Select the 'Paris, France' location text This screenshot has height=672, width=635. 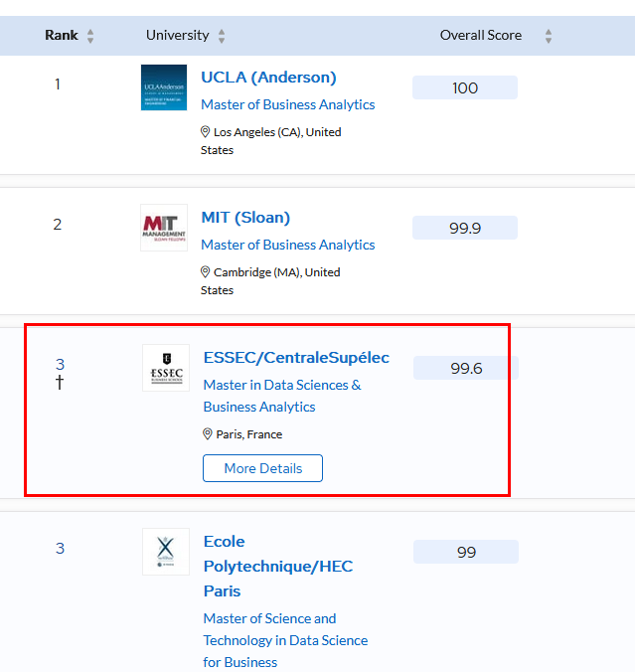pos(249,434)
